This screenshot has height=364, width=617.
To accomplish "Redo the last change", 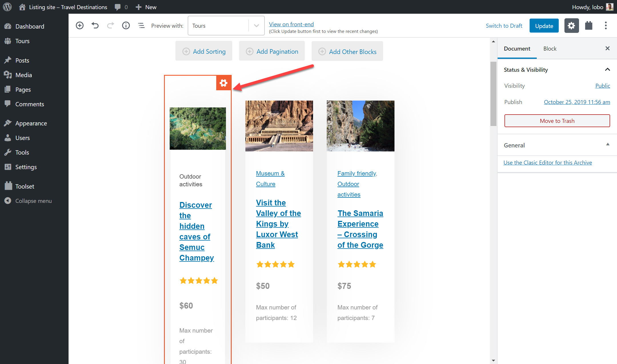I will [x=111, y=25].
